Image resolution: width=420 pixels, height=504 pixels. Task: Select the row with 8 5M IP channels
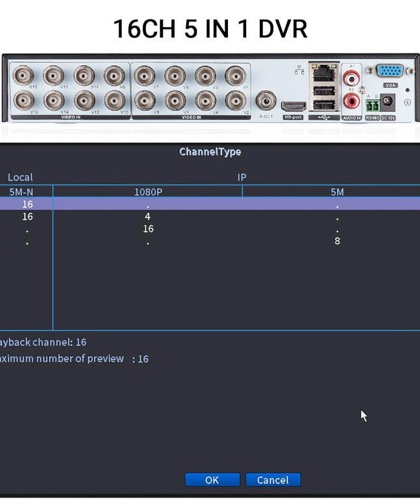(x=337, y=241)
